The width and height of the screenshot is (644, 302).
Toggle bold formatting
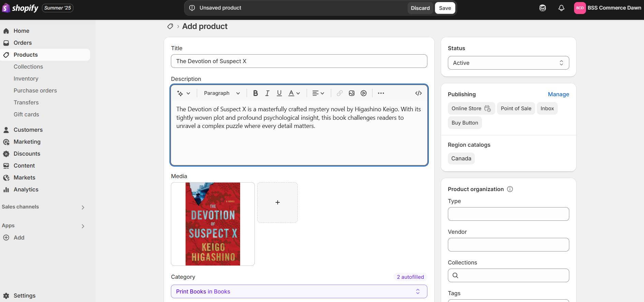coord(255,93)
